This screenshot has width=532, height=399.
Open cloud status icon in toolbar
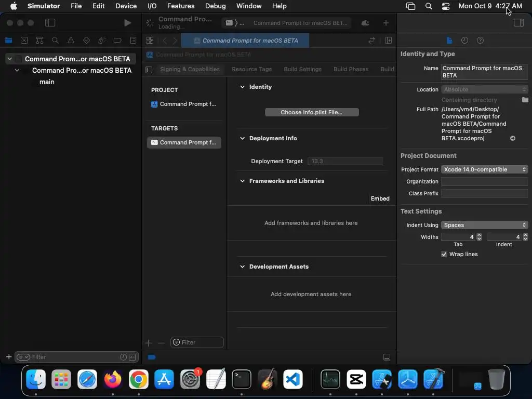pos(365,23)
